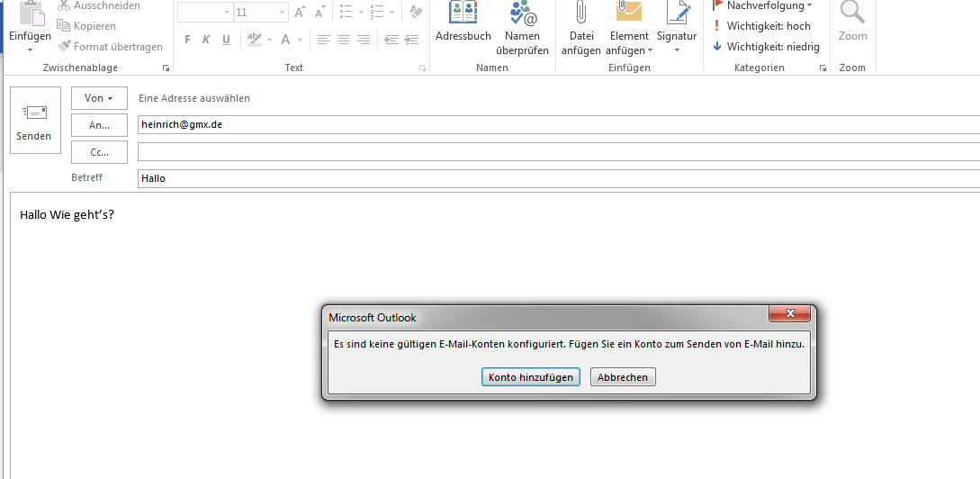Set Wichtigkeit: hoch importance
The width and height of the screenshot is (980, 479).
(762, 25)
